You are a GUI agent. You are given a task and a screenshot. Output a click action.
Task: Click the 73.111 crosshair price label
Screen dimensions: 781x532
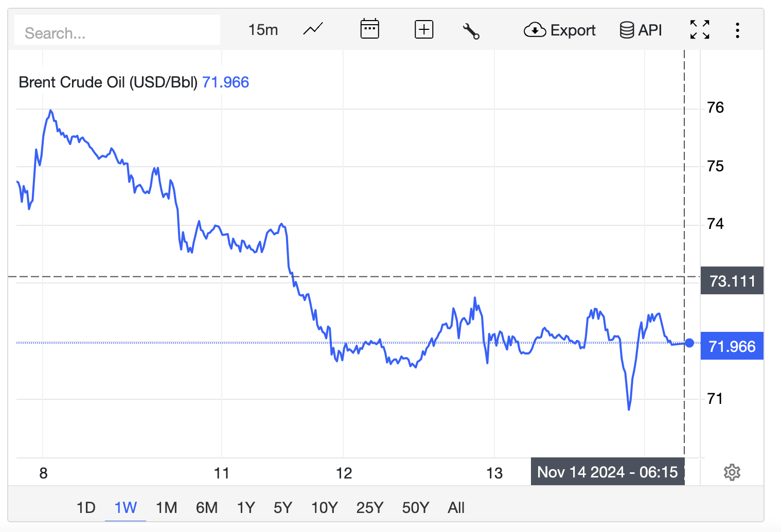(732, 281)
